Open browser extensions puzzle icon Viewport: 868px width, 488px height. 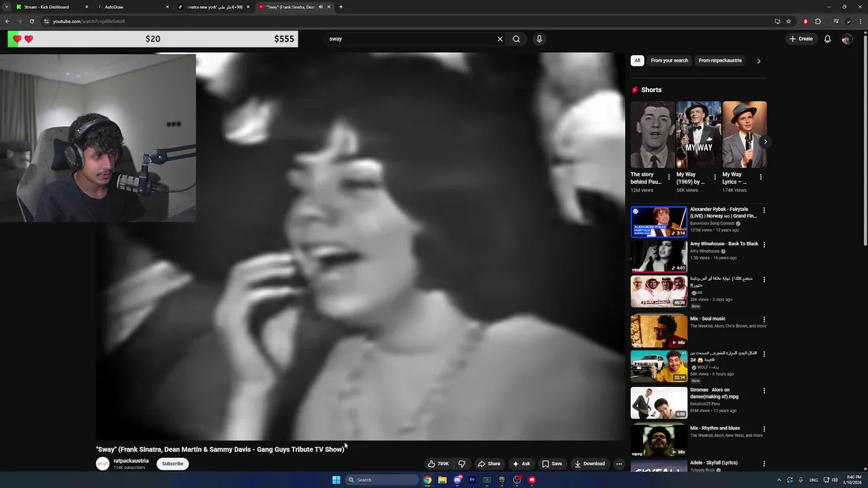pyautogui.click(x=818, y=21)
